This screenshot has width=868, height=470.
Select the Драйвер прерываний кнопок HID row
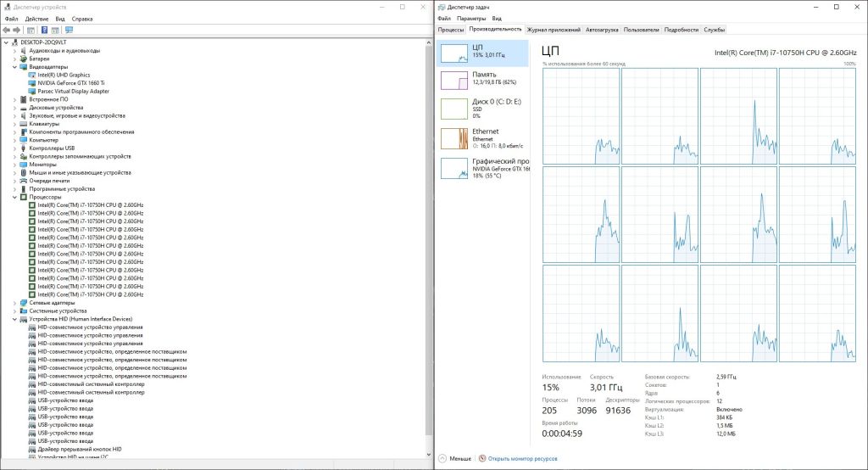pyautogui.click(x=80, y=450)
